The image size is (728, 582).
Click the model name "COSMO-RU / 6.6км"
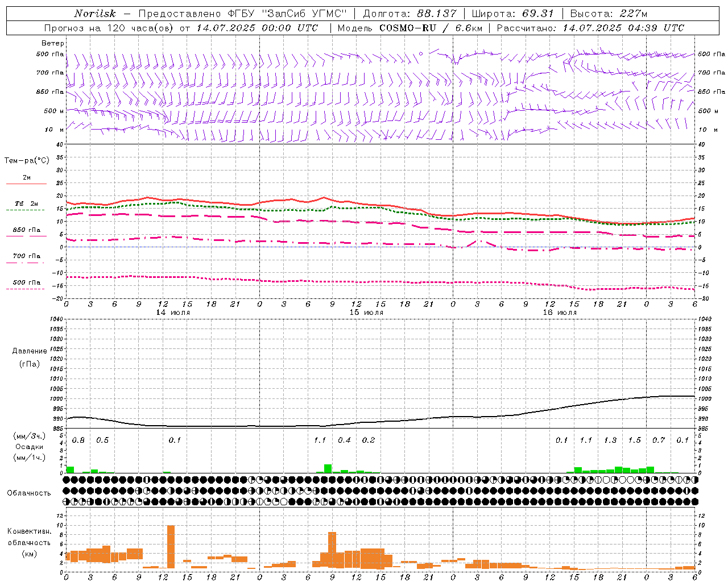point(431,28)
